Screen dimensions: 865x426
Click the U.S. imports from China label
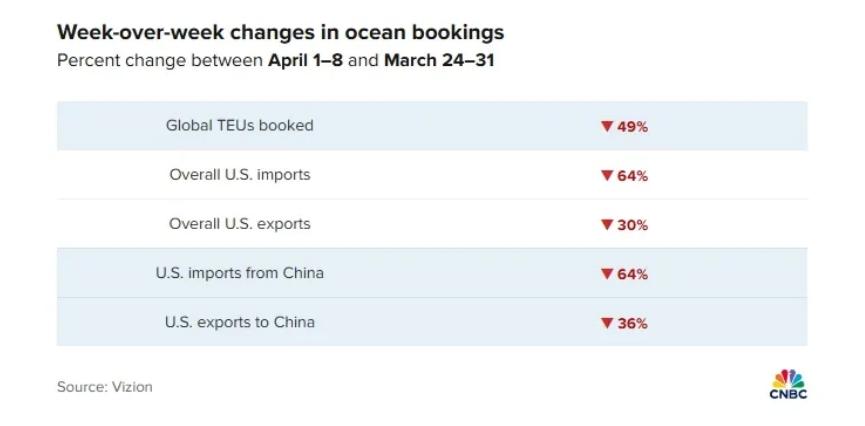(x=239, y=273)
